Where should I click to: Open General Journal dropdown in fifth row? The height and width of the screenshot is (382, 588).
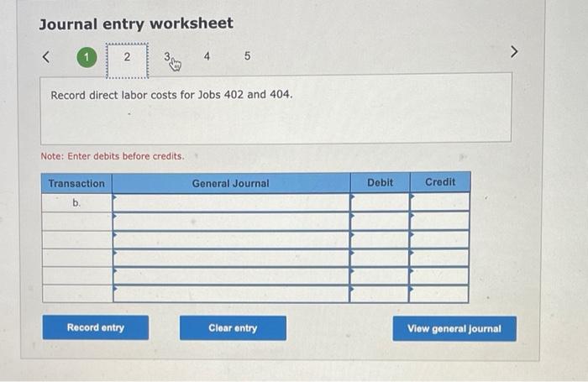(x=231, y=276)
